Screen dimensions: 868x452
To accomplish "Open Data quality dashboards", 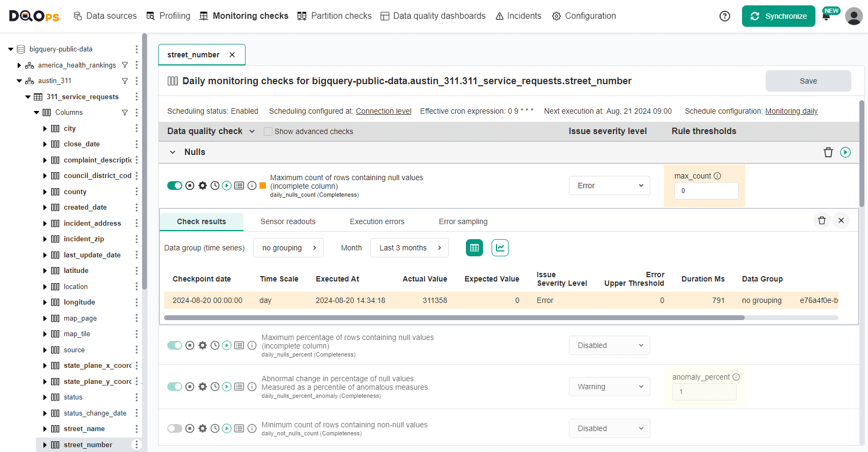I will 433,16.
